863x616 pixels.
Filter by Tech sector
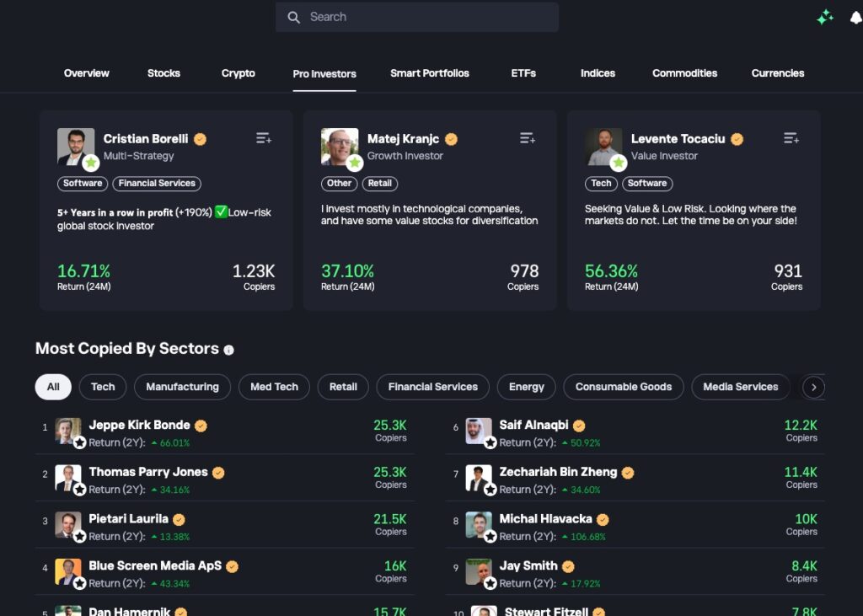[103, 387]
